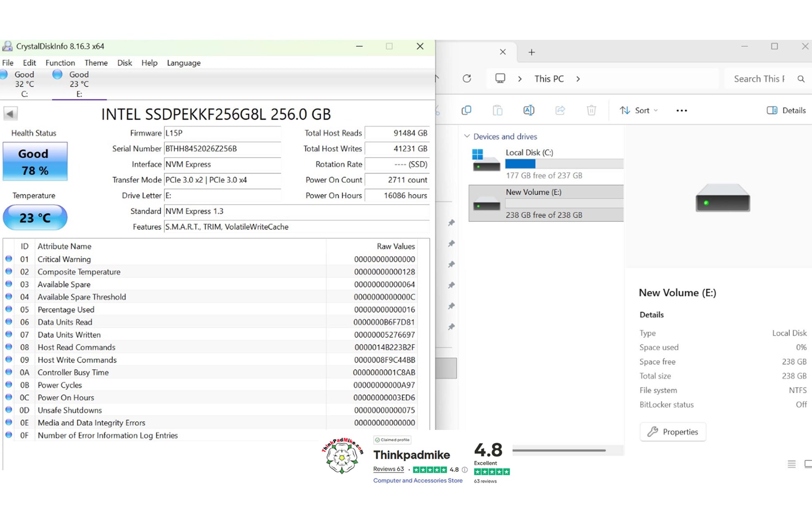The image size is (812, 510).
Task: Click the previous disk arrow button
Action: [x=10, y=113]
